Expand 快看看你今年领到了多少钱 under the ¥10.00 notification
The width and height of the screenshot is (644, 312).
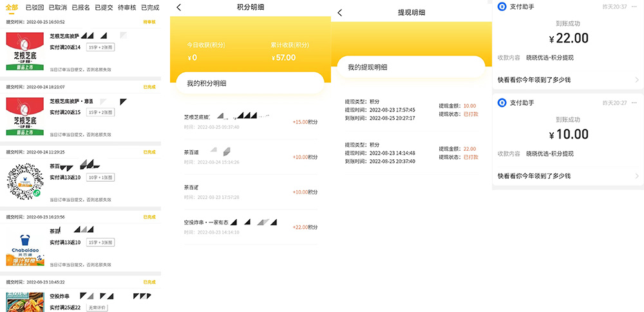click(568, 176)
